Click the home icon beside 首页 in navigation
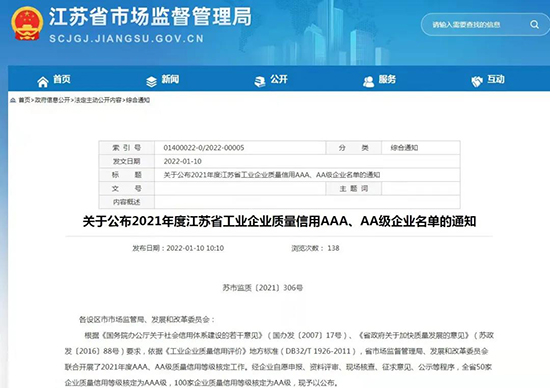 coord(43,82)
